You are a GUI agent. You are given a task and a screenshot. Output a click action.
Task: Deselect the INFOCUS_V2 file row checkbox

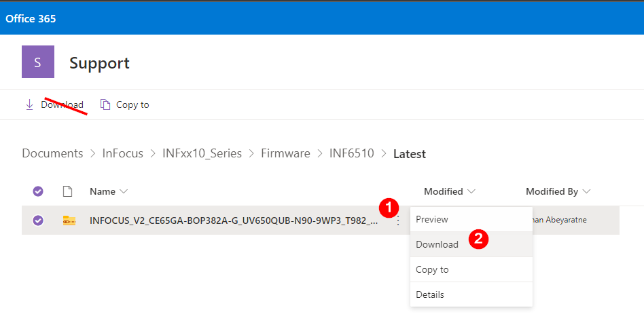click(38, 220)
